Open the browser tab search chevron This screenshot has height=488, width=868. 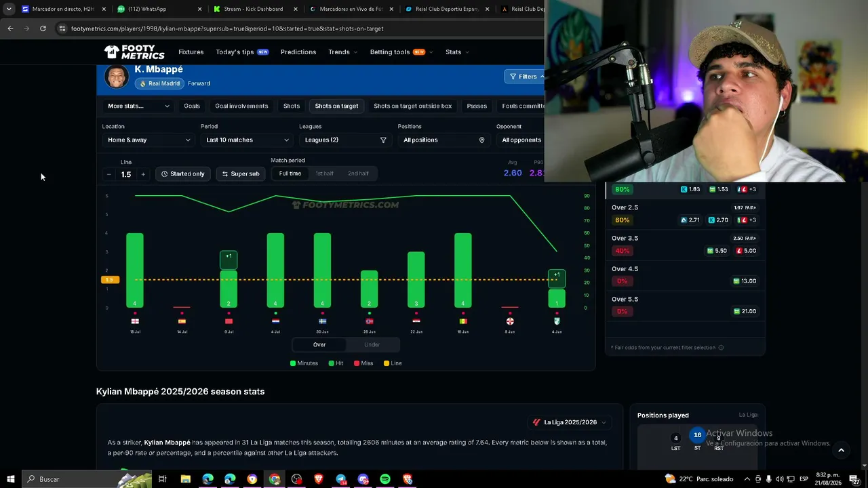click(9, 9)
